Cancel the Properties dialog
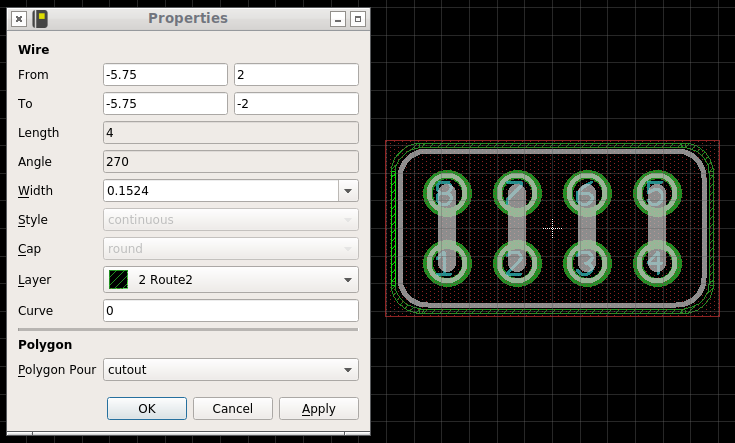The image size is (735, 443). 232,409
